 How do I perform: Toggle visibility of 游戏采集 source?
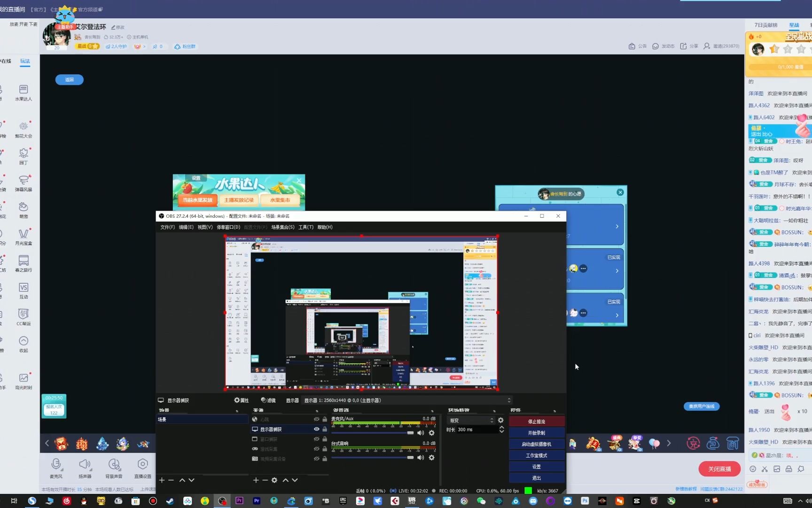316,449
